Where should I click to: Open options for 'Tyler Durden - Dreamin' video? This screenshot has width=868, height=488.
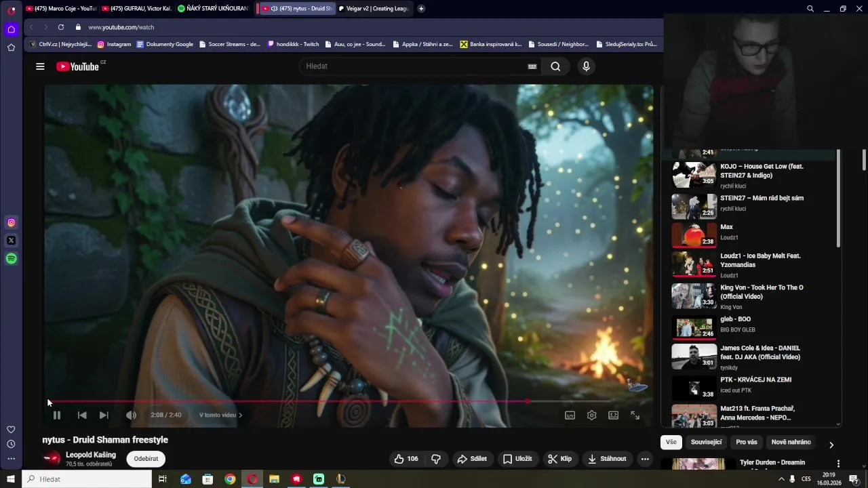coord(838,464)
